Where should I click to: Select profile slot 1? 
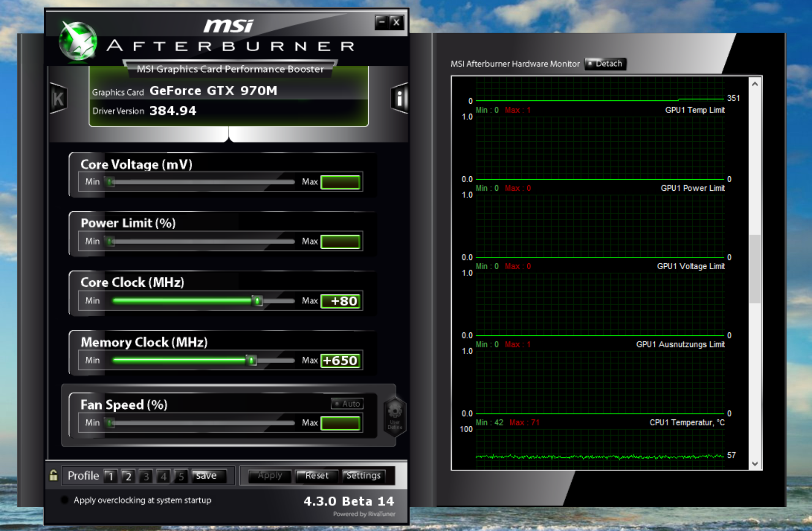point(111,476)
